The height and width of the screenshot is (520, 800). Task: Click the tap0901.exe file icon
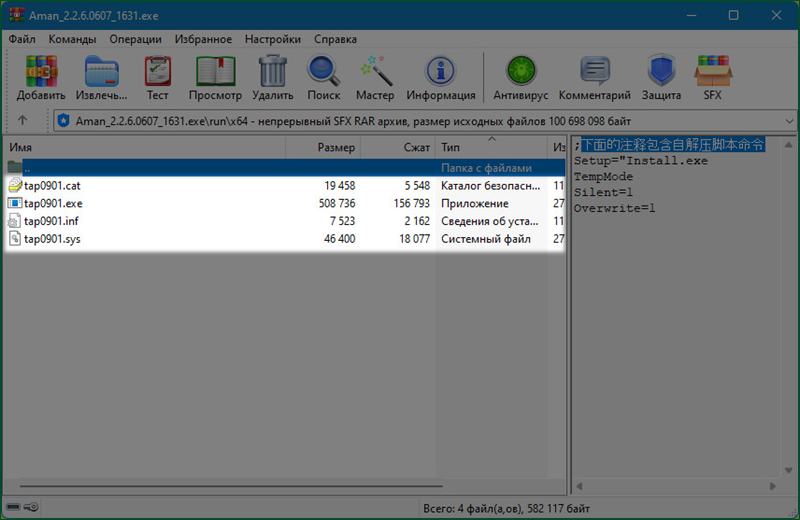coord(15,203)
